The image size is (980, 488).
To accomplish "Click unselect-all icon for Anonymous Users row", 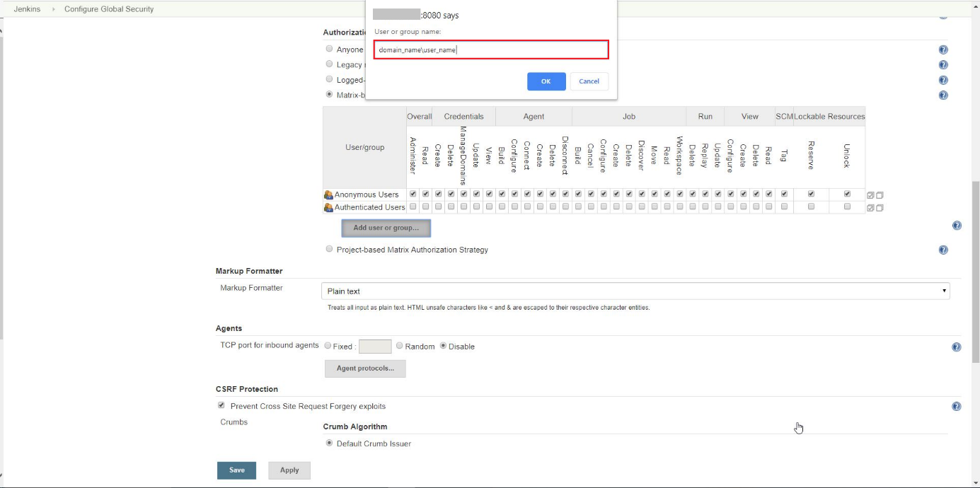I will click(x=880, y=195).
